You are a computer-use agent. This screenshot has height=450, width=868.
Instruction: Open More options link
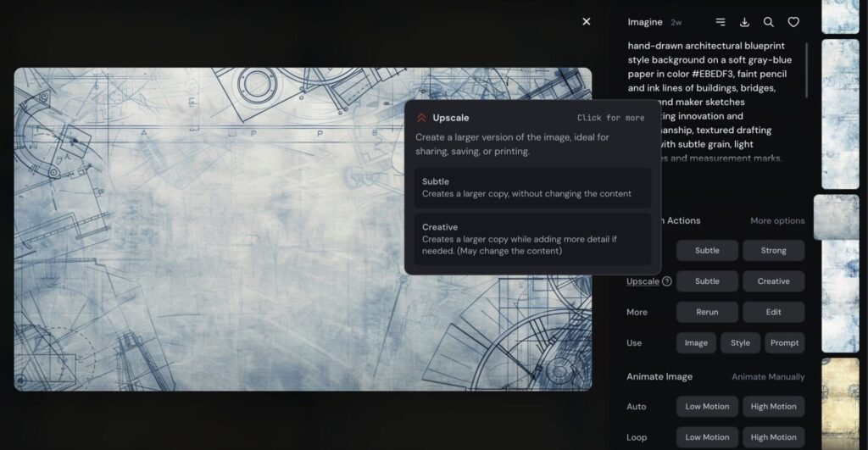click(x=777, y=220)
